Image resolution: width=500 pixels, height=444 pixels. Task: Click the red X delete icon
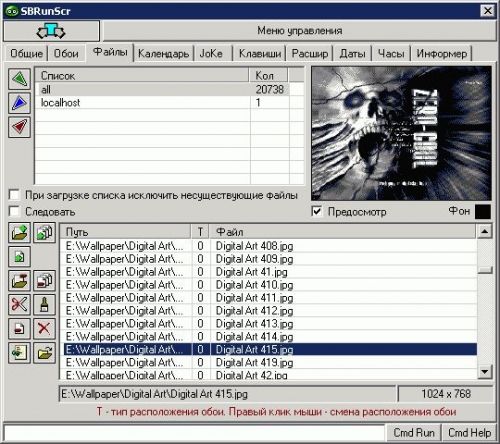pos(44,329)
